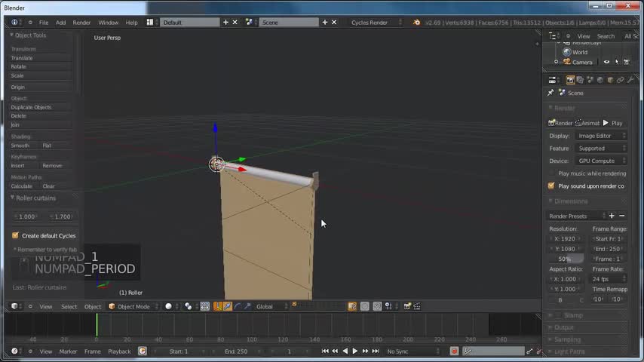Click the Duplicate Objects button
Viewport: 644px width, 362px height.
tap(41, 107)
